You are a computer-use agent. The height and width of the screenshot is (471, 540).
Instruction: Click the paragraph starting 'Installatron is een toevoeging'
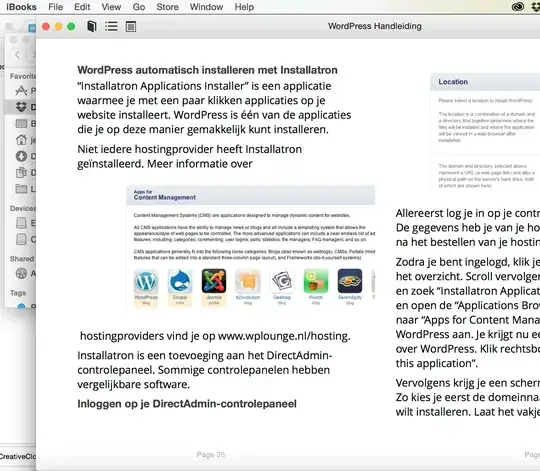pos(205,370)
